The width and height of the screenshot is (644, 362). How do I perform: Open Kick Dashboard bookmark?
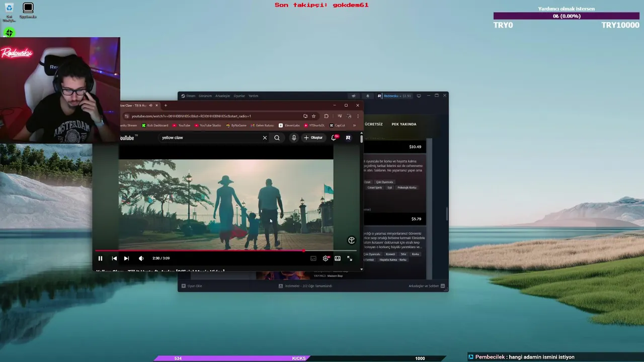155,125
